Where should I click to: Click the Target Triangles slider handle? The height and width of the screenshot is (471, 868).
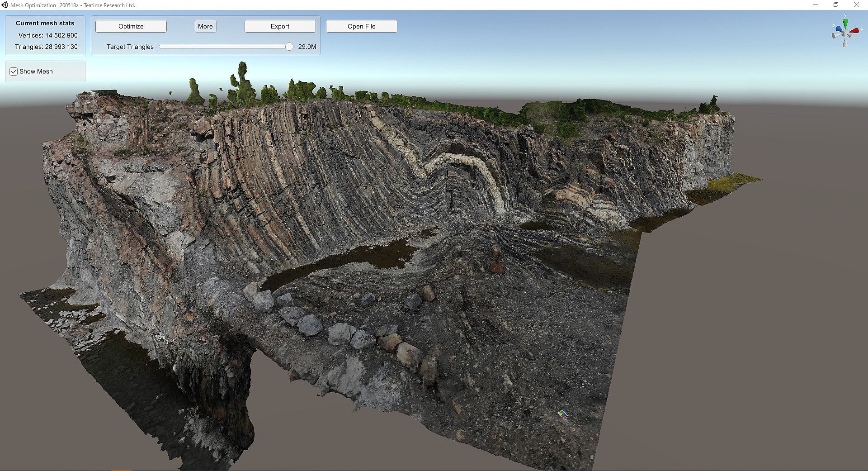289,47
